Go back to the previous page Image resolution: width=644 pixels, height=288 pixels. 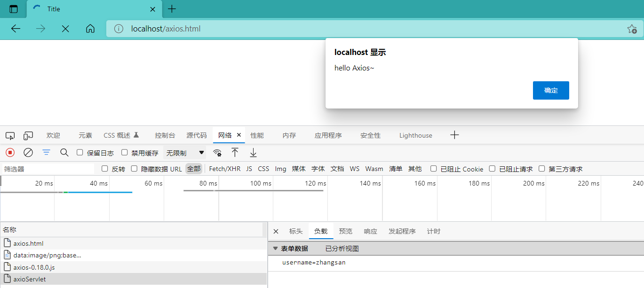pyautogui.click(x=16, y=29)
